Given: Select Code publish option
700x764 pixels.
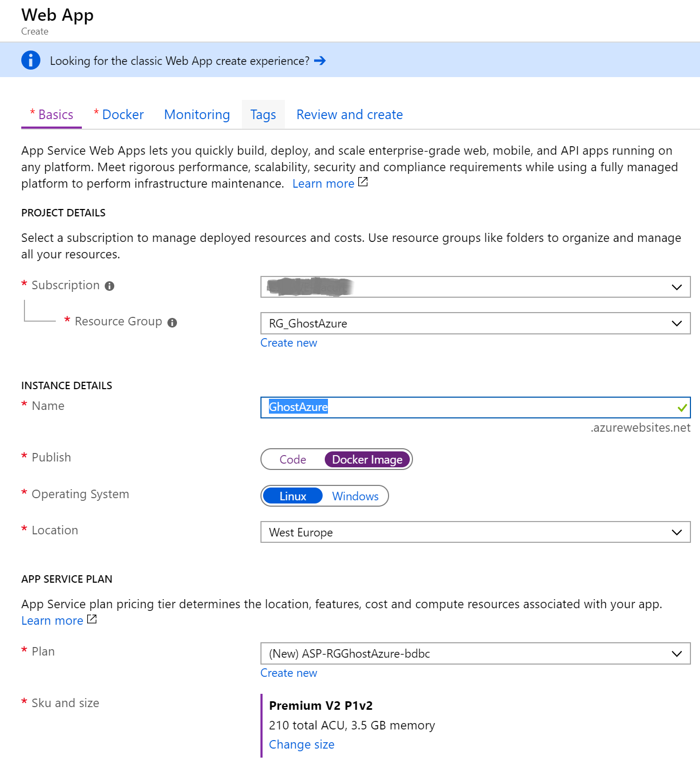Looking at the screenshot, I should [293, 459].
